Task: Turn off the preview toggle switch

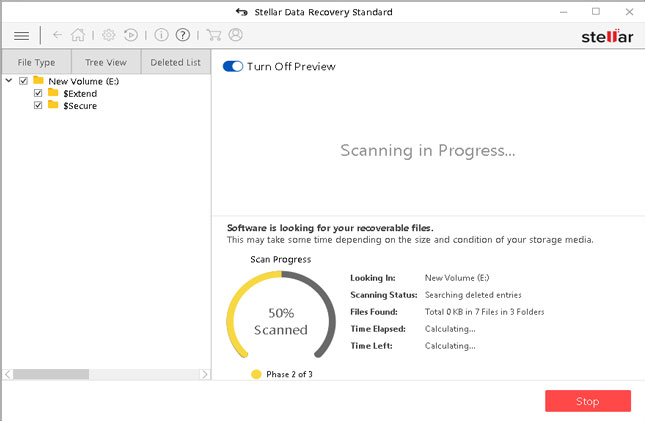Action: click(x=233, y=66)
